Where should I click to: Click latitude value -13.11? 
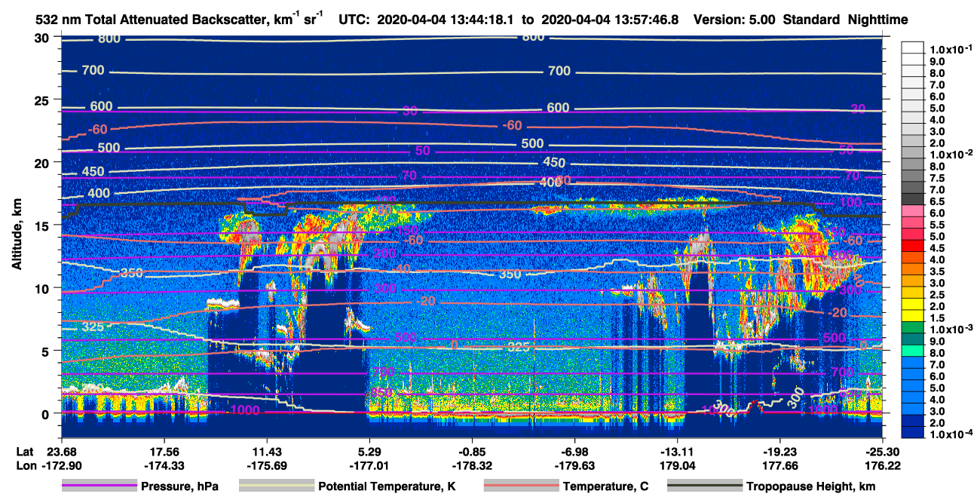click(x=677, y=452)
